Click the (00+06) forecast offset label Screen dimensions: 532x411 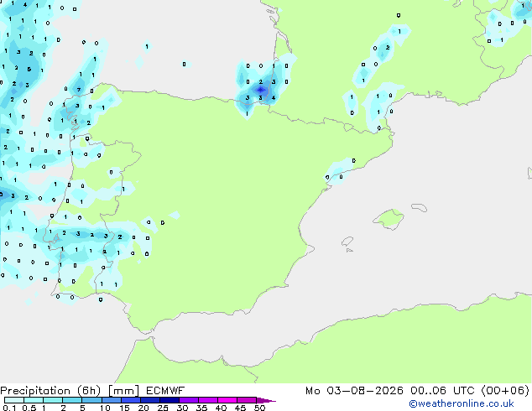[x=505, y=391]
